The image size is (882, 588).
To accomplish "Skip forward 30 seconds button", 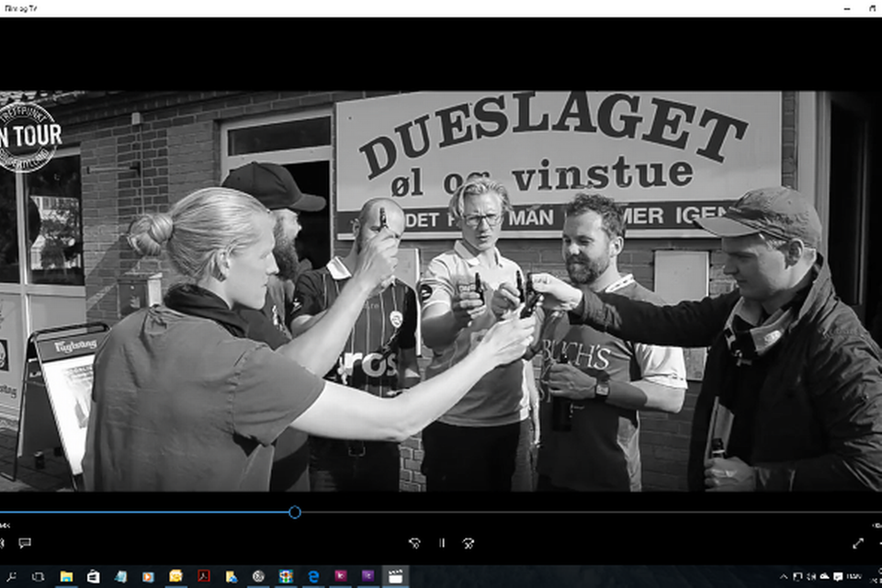I will click(x=469, y=543).
